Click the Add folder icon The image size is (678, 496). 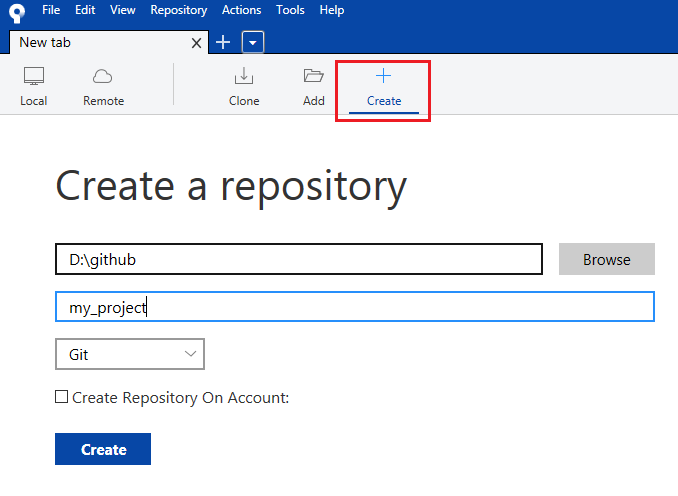click(x=314, y=77)
